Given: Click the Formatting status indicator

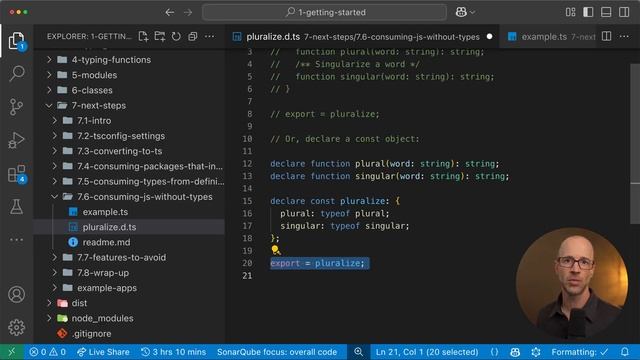Looking at the screenshot, I should click(x=580, y=352).
